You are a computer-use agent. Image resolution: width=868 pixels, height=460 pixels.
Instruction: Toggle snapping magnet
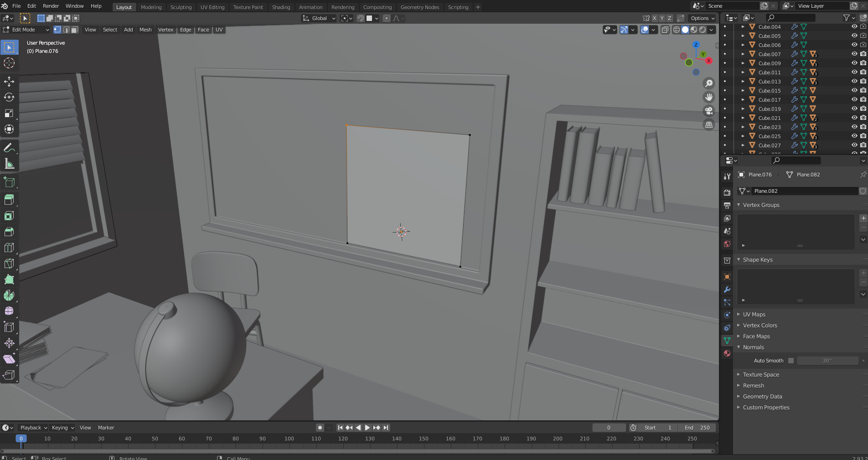[360, 18]
